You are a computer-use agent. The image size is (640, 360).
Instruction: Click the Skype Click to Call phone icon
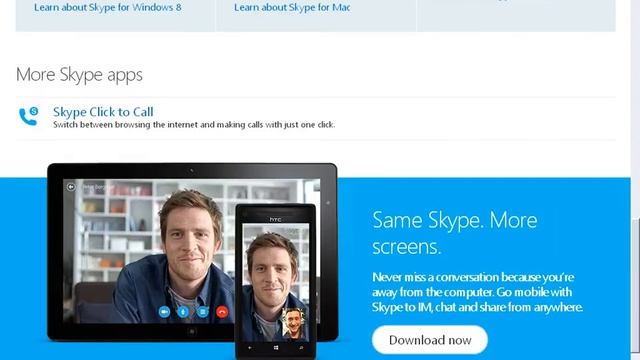click(29, 116)
